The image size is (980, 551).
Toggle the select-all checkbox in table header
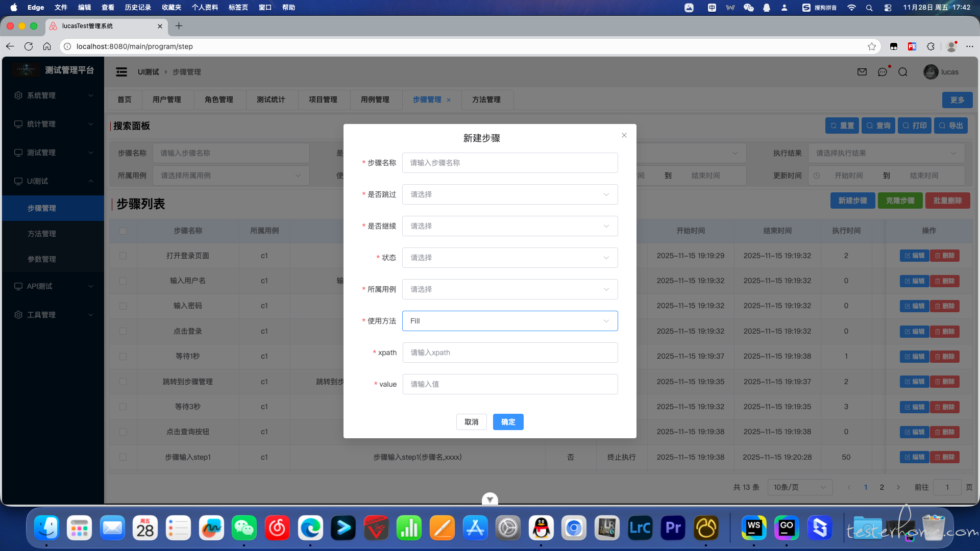click(123, 231)
